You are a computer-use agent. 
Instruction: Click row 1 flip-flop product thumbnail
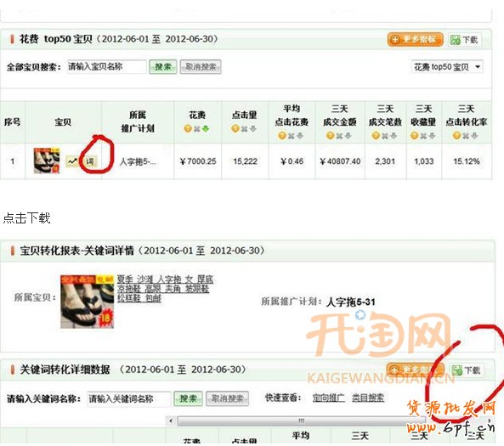tap(47, 161)
